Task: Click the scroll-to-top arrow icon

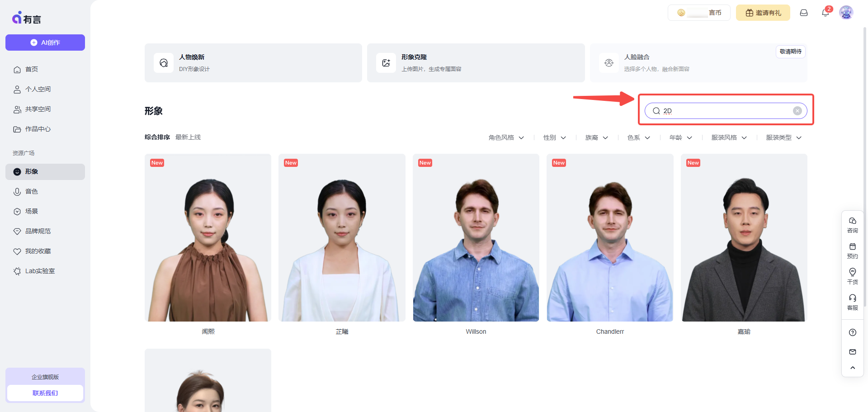Action: [x=852, y=368]
